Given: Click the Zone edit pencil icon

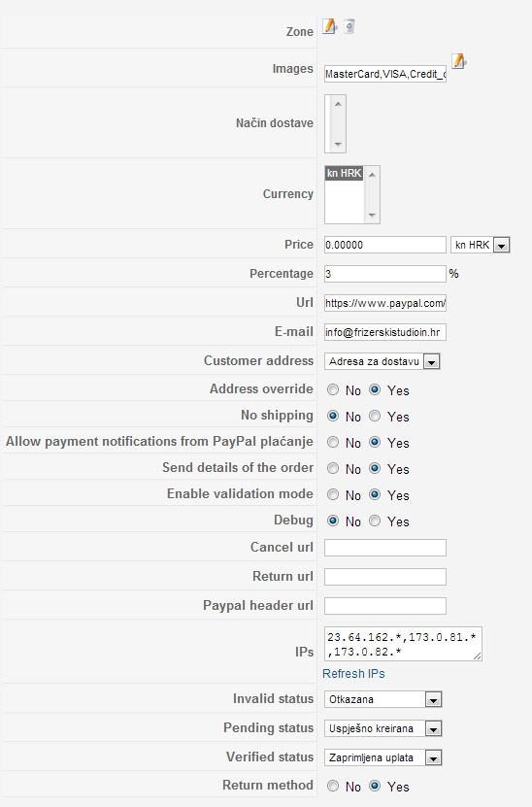Looking at the screenshot, I should click(x=329, y=25).
